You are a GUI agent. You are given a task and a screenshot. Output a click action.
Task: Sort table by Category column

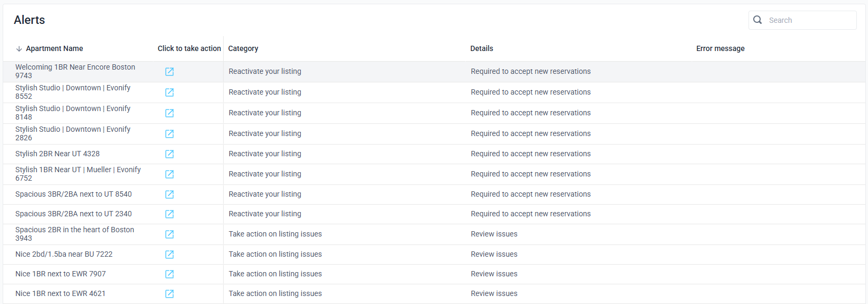coord(243,48)
